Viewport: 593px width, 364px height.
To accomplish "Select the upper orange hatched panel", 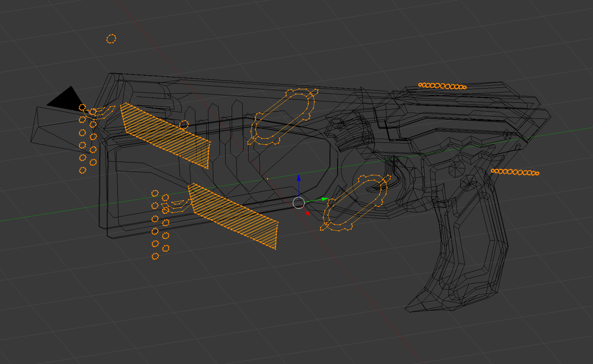I will click(166, 135).
